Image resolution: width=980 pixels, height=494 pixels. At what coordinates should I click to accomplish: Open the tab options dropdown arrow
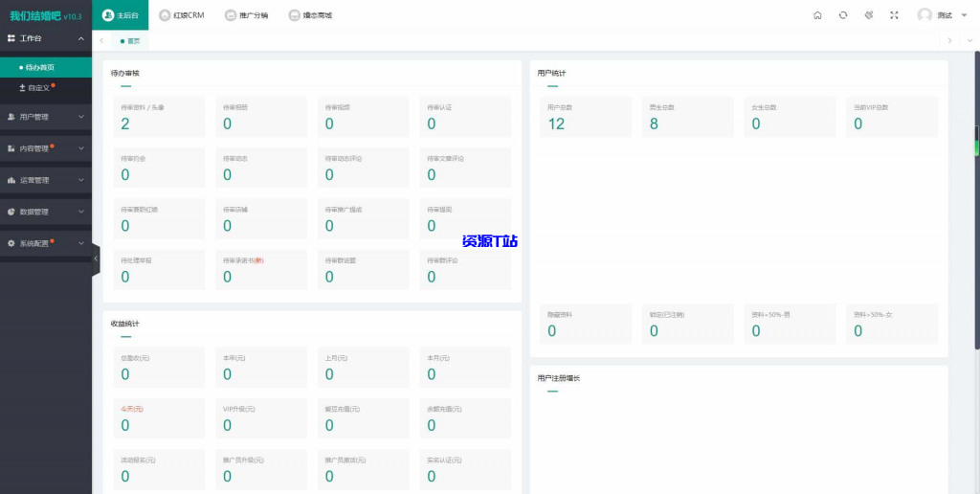pos(969,40)
